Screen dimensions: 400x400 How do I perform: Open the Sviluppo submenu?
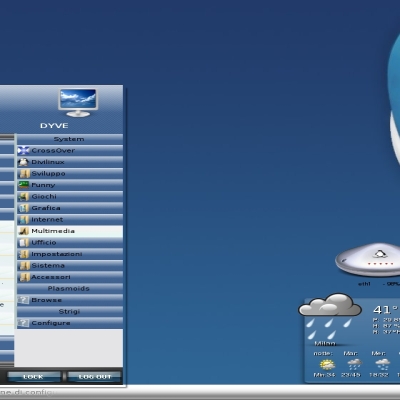click(70, 174)
